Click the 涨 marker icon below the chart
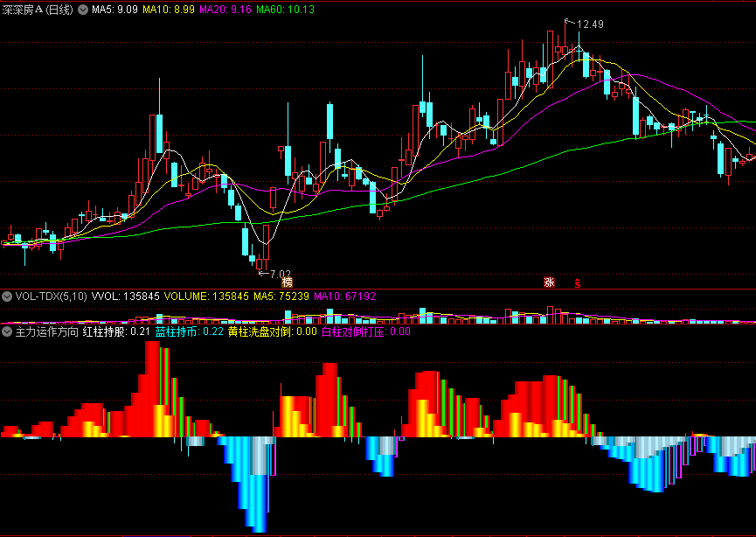Image resolution: width=756 pixels, height=537 pixels. (549, 282)
